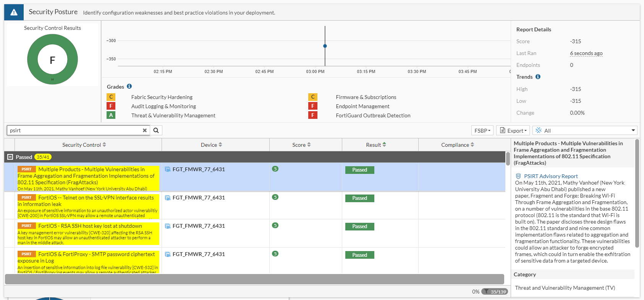Click the FragAttacks row device icon
The width and height of the screenshot is (644, 300).
pos(168,169)
